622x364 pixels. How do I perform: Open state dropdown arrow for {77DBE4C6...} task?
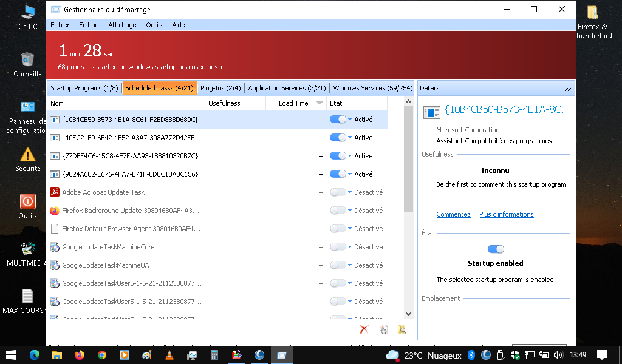pos(350,157)
